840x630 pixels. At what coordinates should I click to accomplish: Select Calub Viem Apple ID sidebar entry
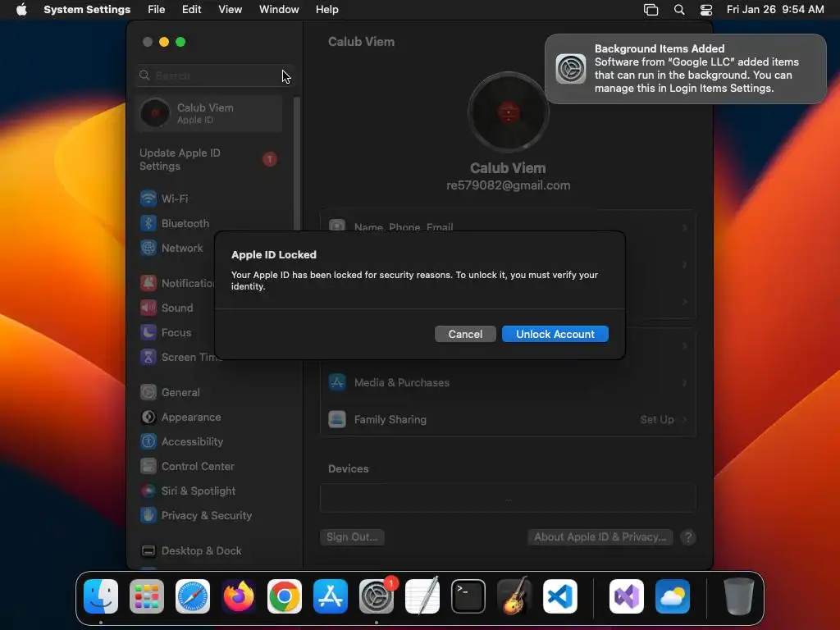209,113
